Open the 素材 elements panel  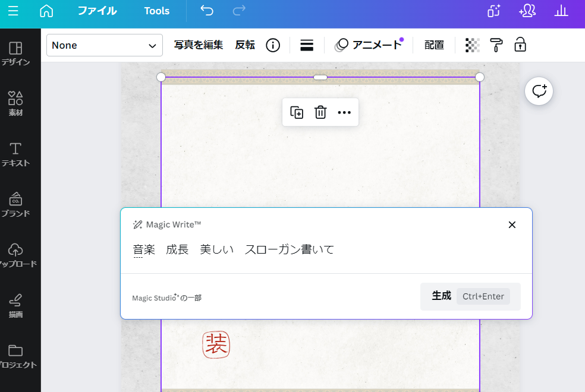(15, 103)
